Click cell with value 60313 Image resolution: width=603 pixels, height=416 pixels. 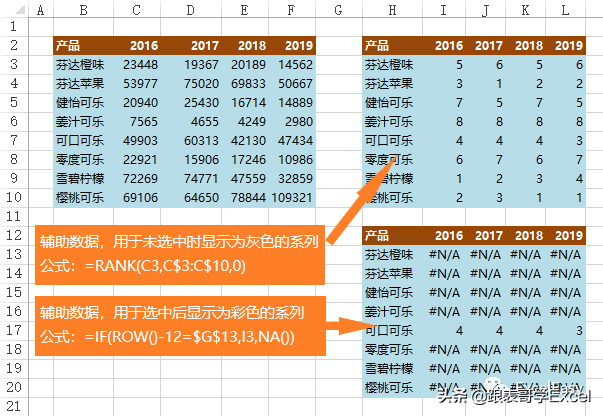[x=191, y=141]
